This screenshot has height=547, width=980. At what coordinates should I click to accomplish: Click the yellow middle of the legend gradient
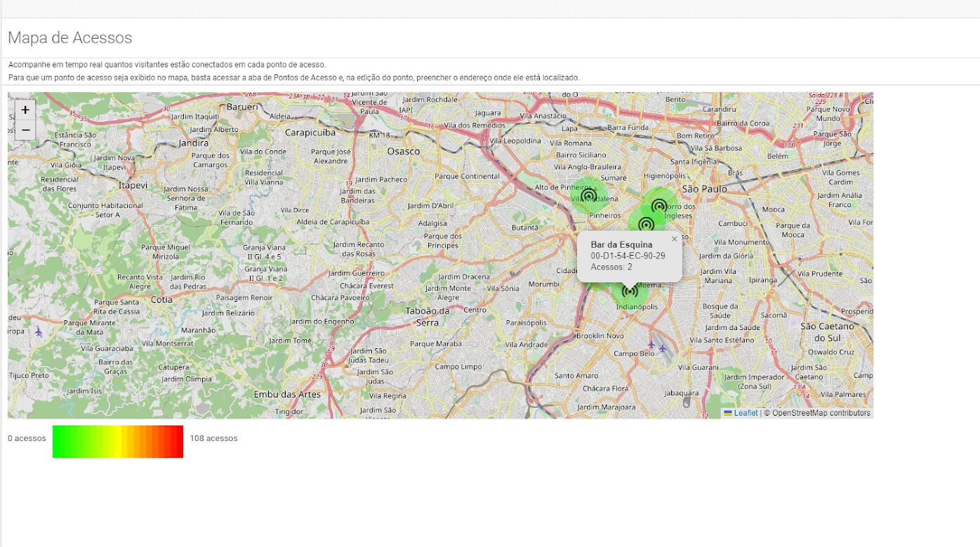point(118,442)
